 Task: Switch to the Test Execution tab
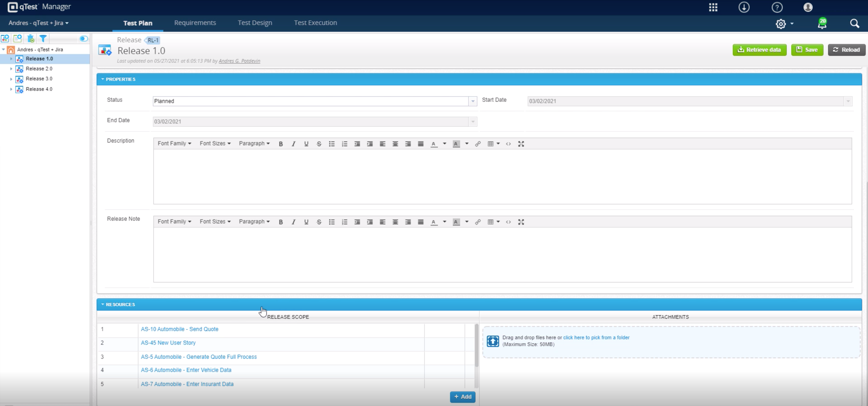click(315, 22)
